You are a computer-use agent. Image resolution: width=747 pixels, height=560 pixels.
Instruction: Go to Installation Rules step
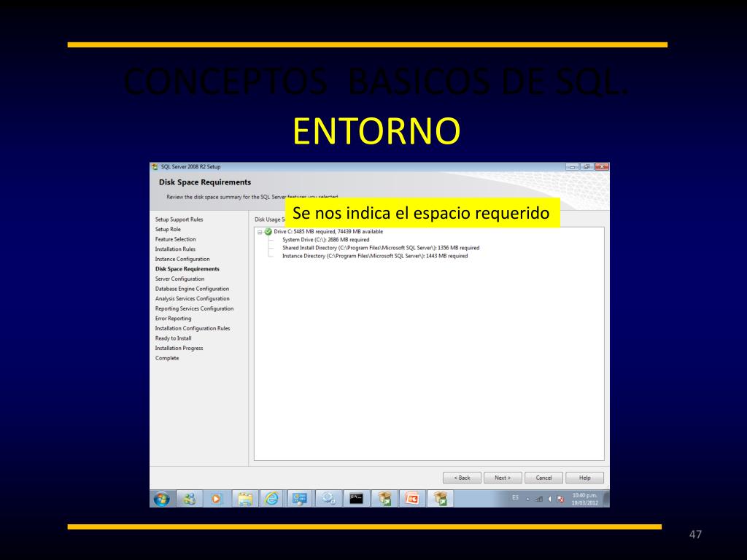(175, 249)
